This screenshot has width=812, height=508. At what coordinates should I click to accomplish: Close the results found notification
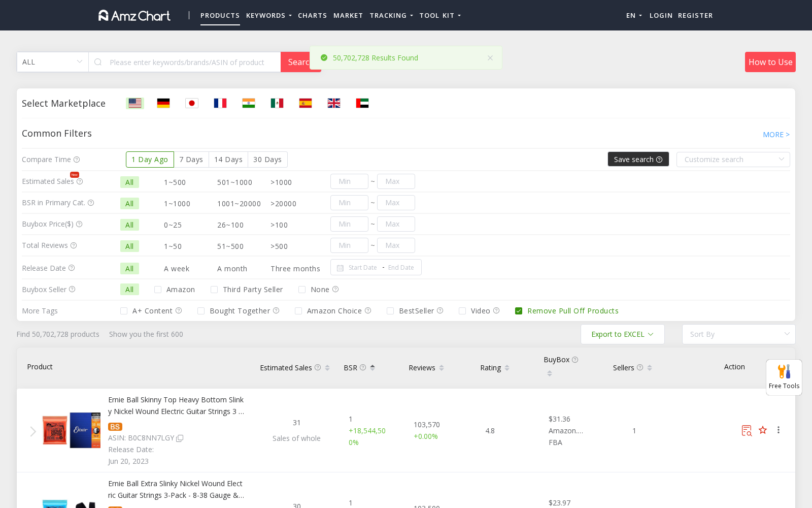click(490, 58)
